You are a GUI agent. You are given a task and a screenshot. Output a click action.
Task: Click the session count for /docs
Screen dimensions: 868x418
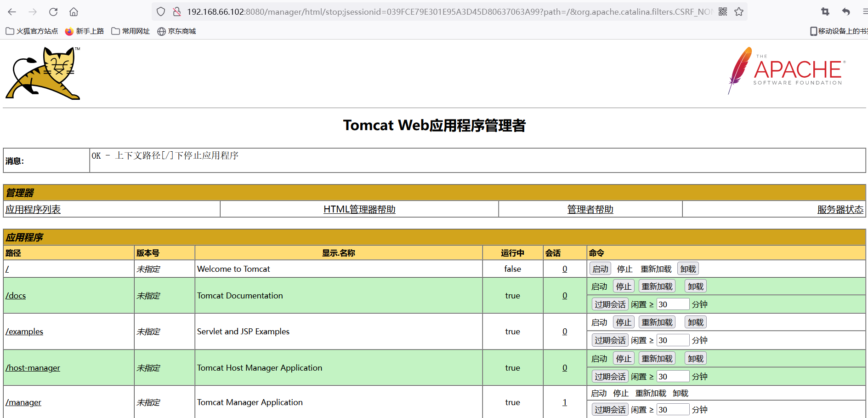tap(565, 296)
